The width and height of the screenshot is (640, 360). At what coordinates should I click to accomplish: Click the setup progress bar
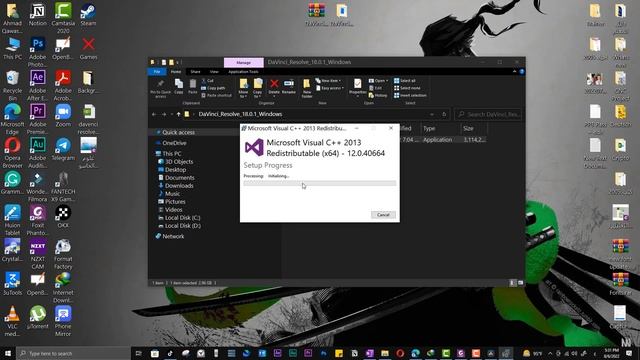coord(320,183)
